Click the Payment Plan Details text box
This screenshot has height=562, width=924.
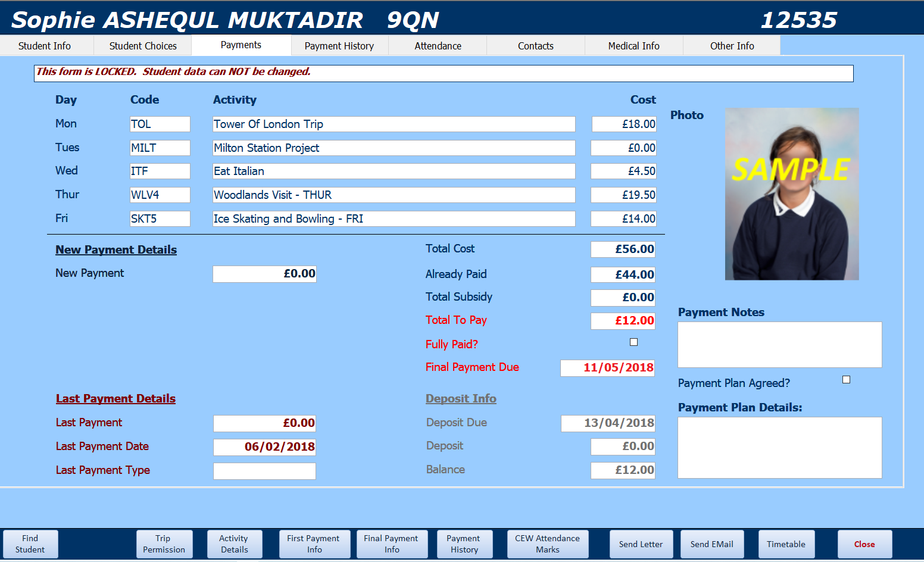point(780,448)
